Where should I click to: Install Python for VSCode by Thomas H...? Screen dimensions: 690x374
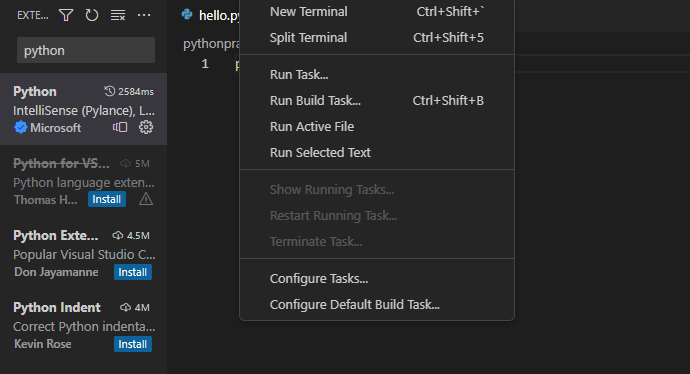107,199
